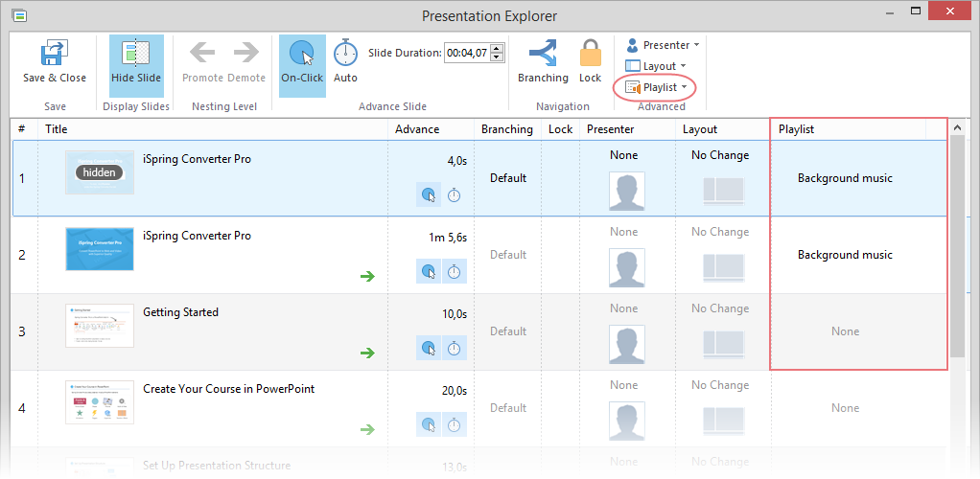The width and height of the screenshot is (980, 479).
Task: Open the Branching settings
Action: (x=543, y=62)
